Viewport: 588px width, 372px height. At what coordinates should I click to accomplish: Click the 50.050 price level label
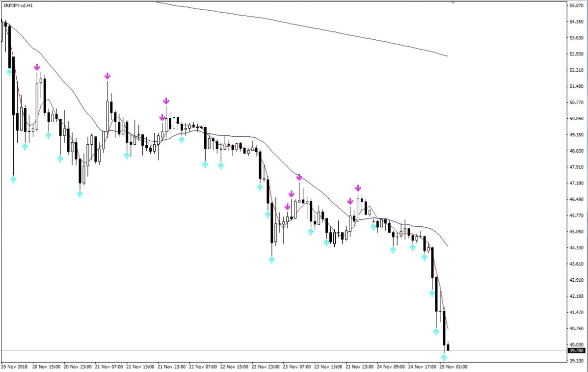pyautogui.click(x=577, y=118)
